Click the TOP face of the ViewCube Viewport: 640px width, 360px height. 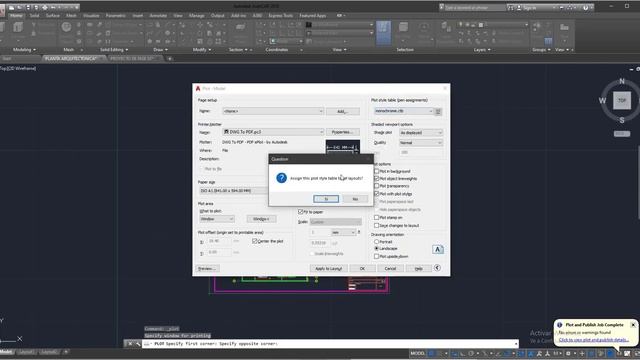point(622,100)
